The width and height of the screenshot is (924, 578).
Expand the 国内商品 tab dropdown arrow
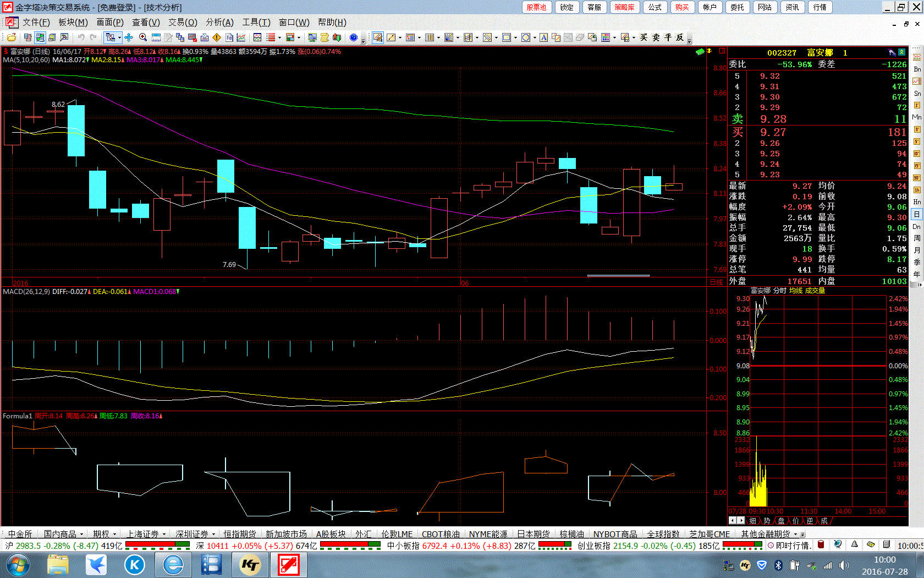pyautogui.click(x=81, y=534)
